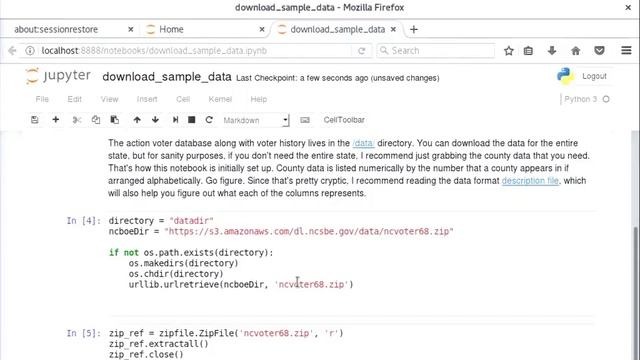This screenshot has height=360, width=640.
Task: Open Firefox downloads arrow icon
Action: tap(552, 51)
